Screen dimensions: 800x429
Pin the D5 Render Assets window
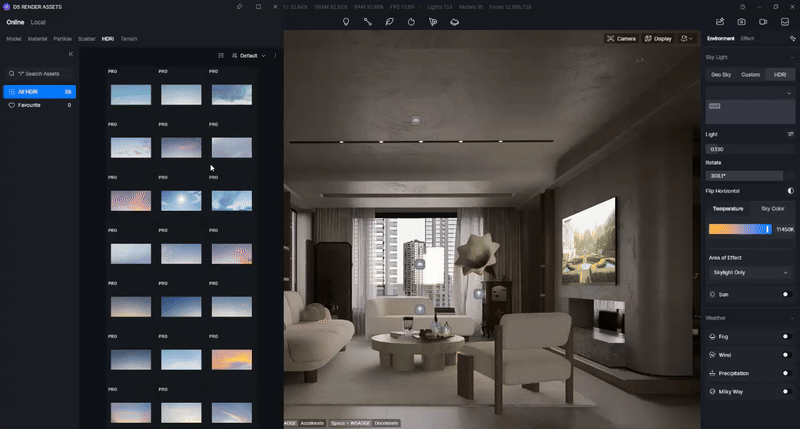point(239,7)
